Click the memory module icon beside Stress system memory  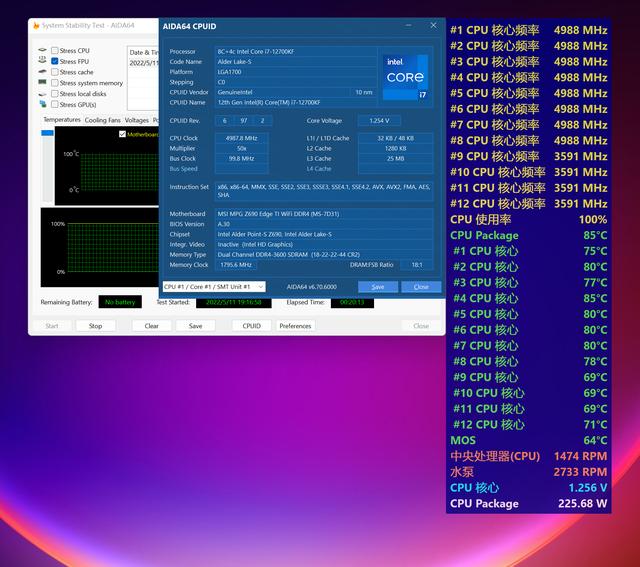[x=42, y=83]
